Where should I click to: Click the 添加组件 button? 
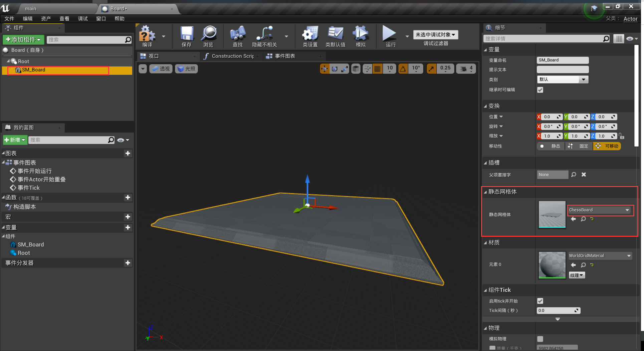(23, 40)
